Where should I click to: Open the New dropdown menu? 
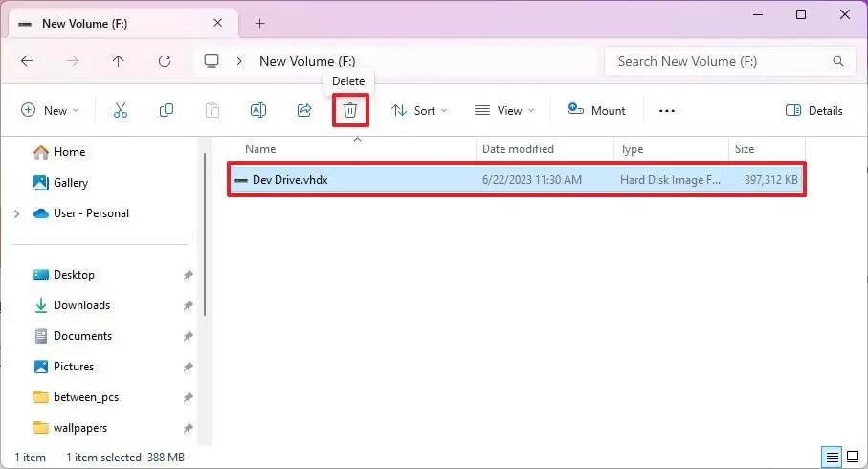click(50, 110)
